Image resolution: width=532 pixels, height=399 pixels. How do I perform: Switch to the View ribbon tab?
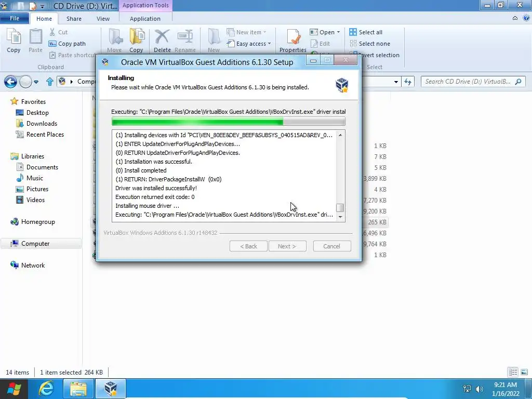(103, 19)
